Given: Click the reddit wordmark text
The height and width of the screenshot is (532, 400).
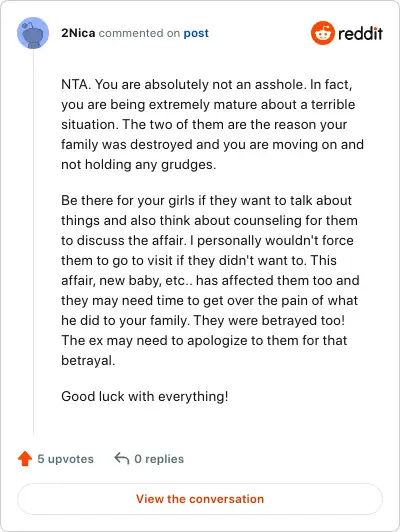Looking at the screenshot, I should [x=361, y=33].
